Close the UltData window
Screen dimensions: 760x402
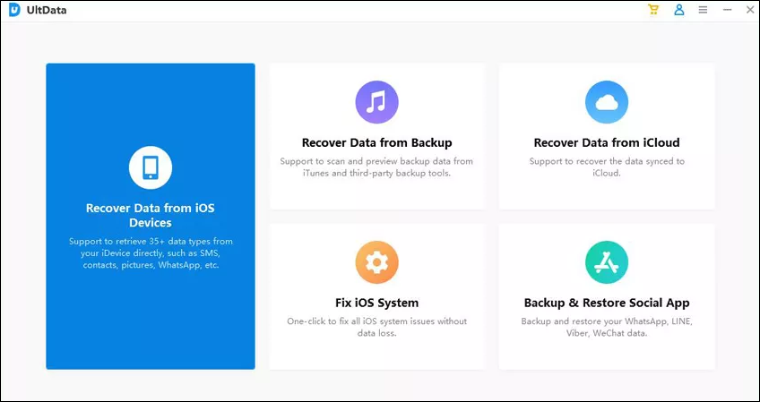750,10
